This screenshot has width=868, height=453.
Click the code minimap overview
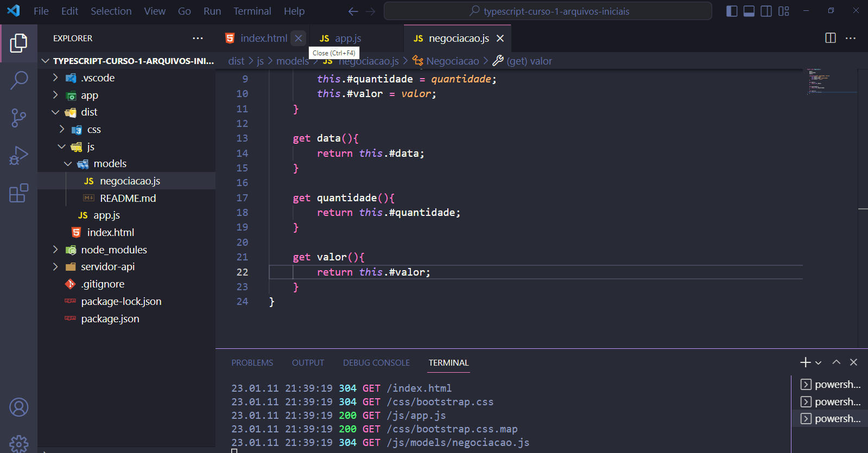(830, 81)
